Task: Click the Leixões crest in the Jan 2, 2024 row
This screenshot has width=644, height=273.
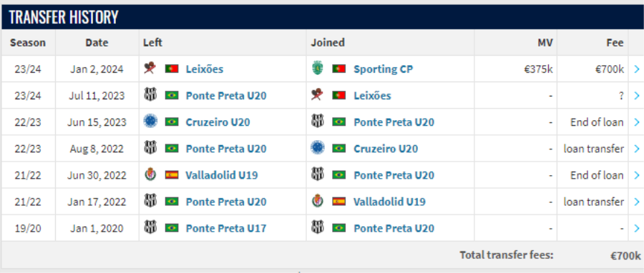Action: (150, 68)
